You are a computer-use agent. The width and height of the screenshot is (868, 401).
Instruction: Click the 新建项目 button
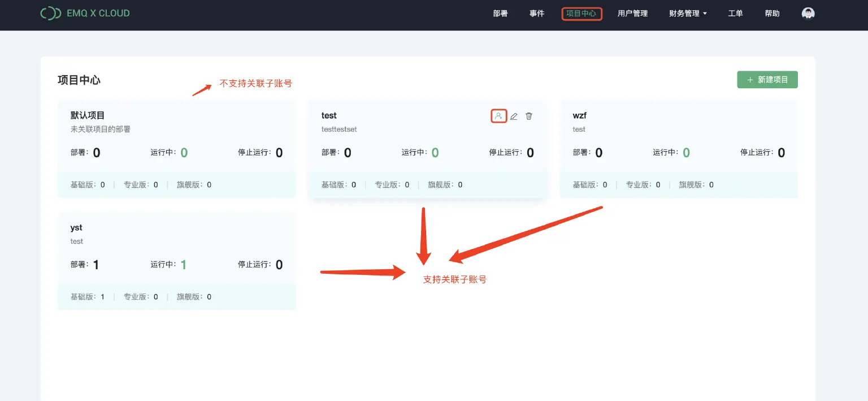767,80
